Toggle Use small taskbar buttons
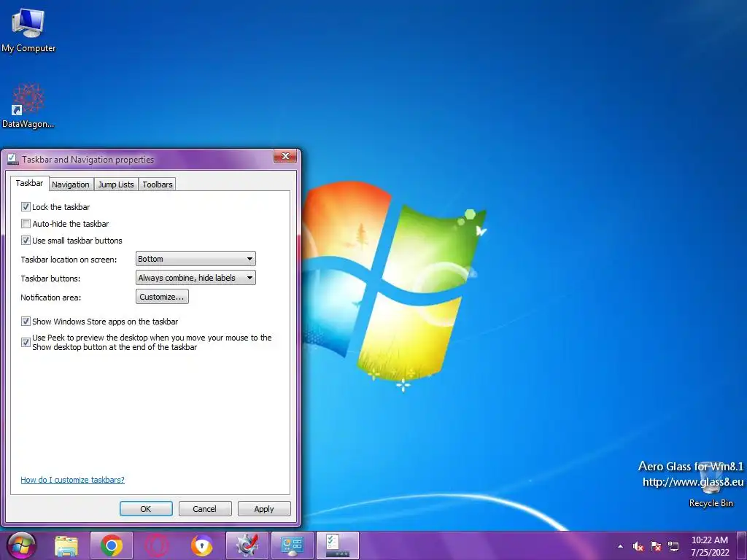Image resolution: width=747 pixels, height=560 pixels. click(x=26, y=241)
